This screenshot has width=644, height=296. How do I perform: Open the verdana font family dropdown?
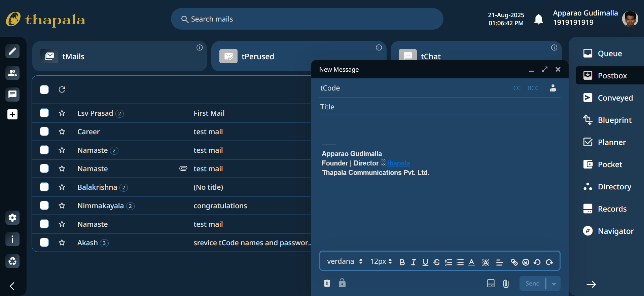(345, 261)
